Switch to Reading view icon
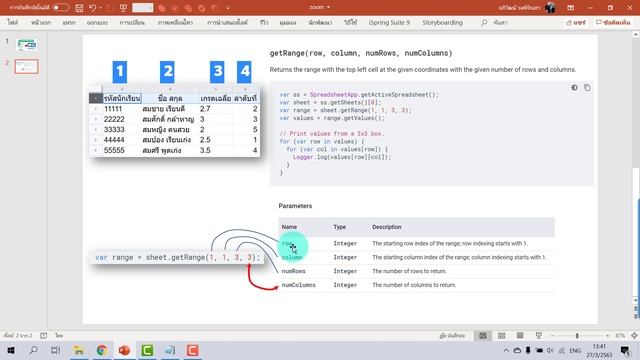Image resolution: width=640 pixels, height=360 pixels. click(520, 336)
